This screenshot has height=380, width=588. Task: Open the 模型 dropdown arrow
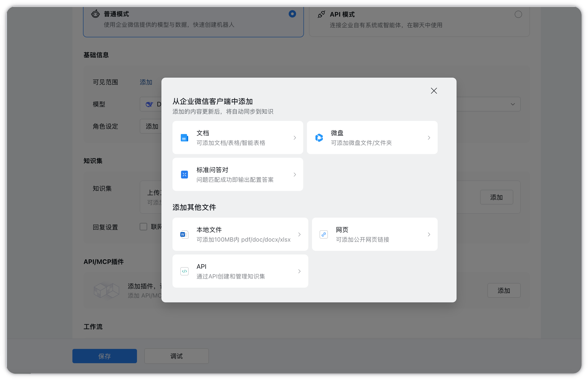(513, 104)
